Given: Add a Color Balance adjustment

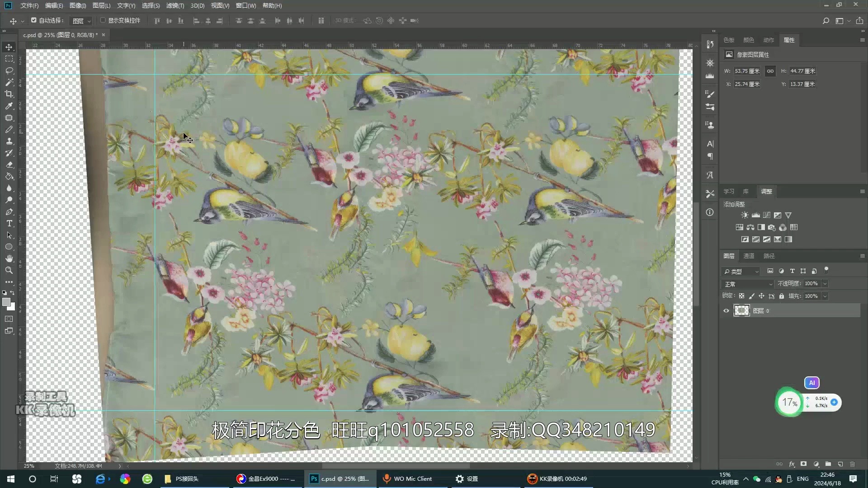Looking at the screenshot, I should (x=750, y=227).
